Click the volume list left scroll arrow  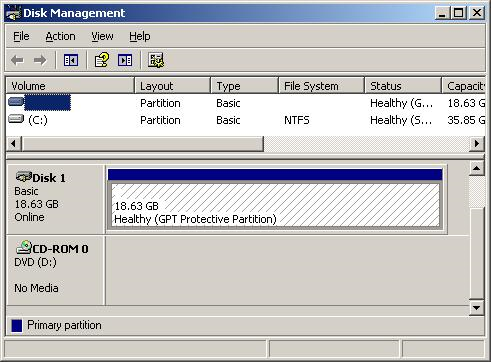14,144
